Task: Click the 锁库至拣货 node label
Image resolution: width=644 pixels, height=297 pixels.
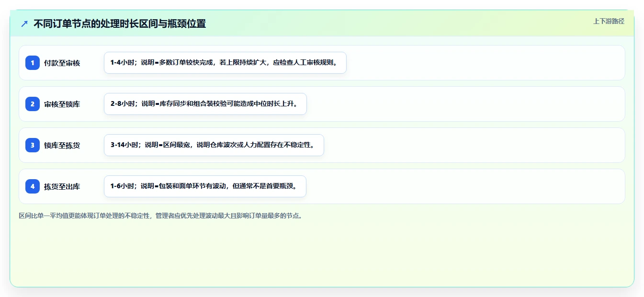Action: 62,145
